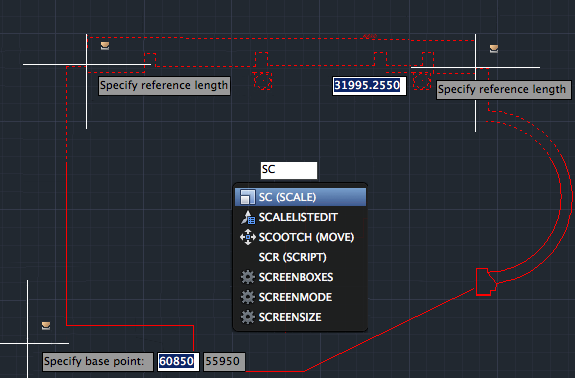The image size is (575, 378).
Task: Click the cursor badge by the upper-right crosshair
Action: click(494, 49)
